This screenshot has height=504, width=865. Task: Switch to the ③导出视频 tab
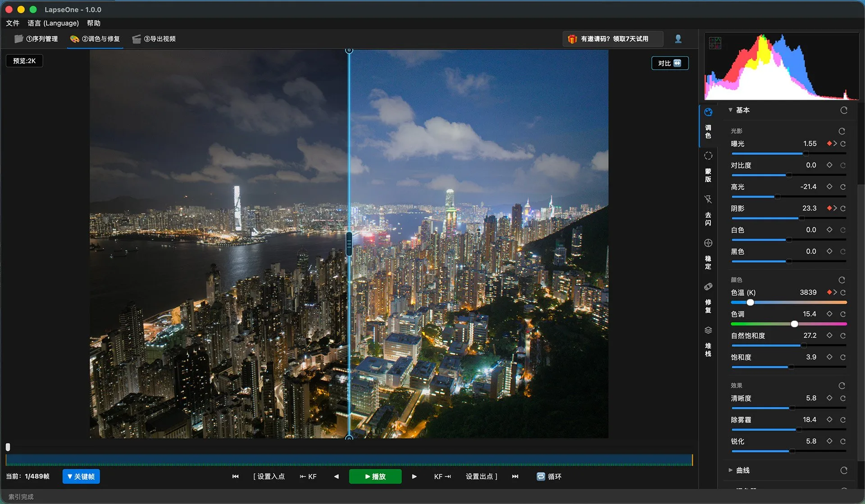click(154, 39)
